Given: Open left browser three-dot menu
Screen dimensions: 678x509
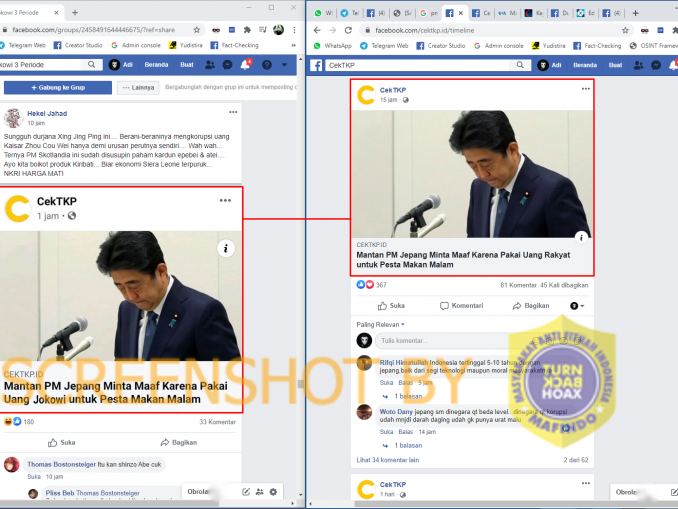Looking at the screenshot, I should (x=294, y=30).
